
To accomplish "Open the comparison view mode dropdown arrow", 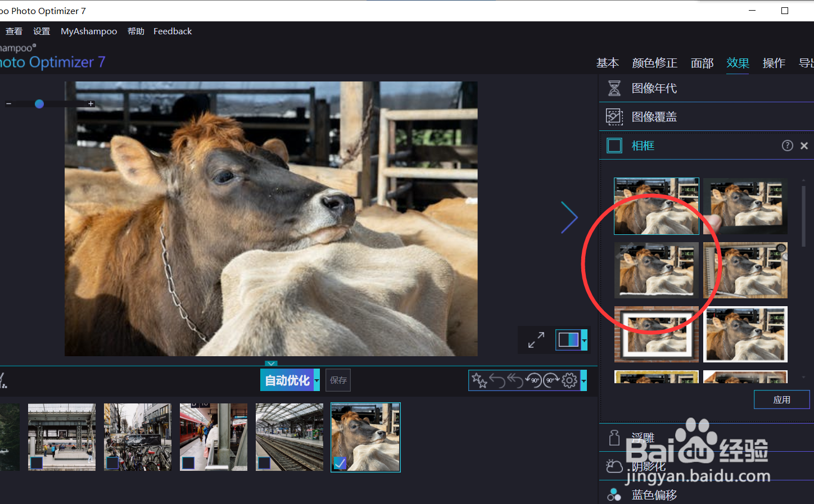I will (x=584, y=340).
